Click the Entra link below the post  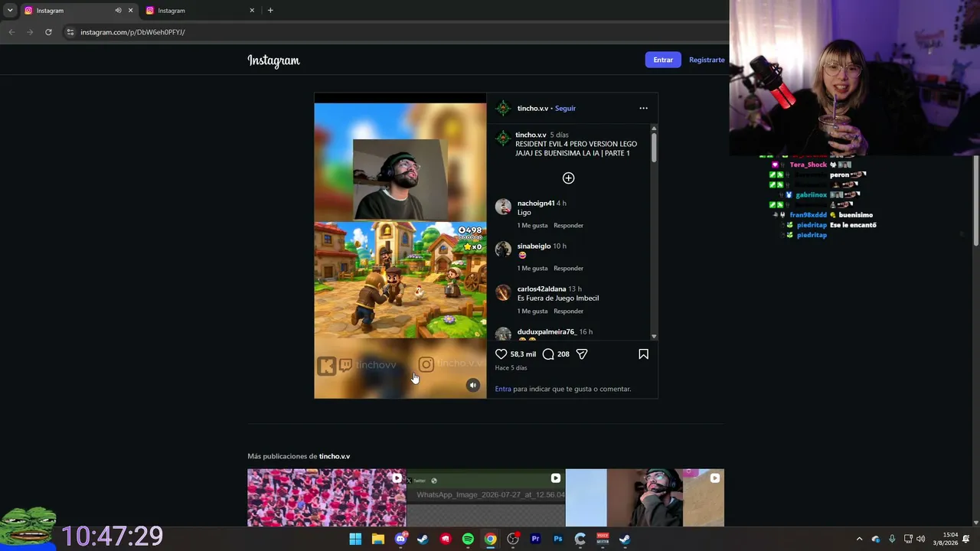click(503, 389)
